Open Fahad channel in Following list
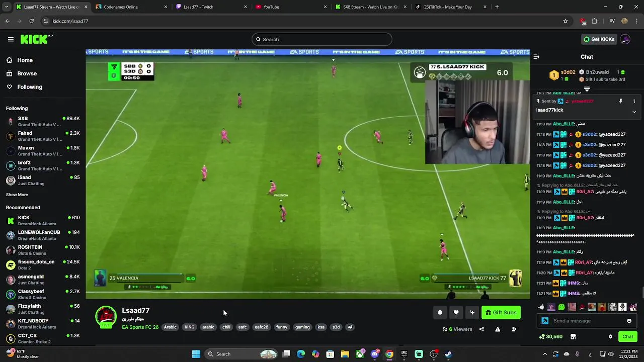This screenshot has height=362, width=644. click(43, 136)
